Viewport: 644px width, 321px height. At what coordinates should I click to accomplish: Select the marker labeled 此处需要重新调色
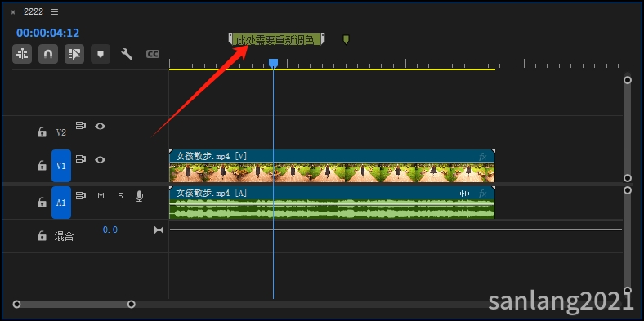(x=276, y=39)
